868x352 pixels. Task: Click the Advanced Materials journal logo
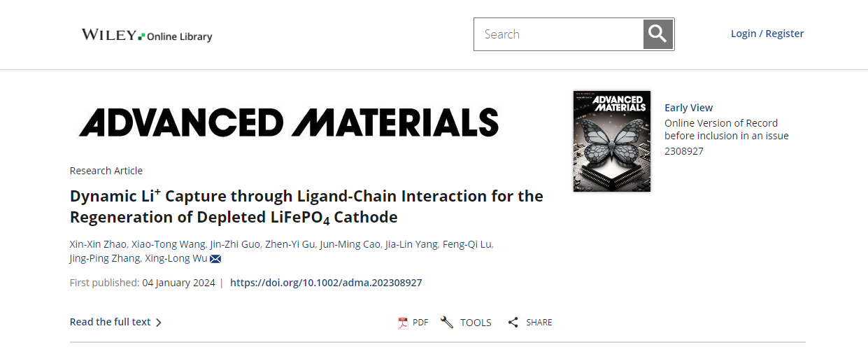coord(289,122)
